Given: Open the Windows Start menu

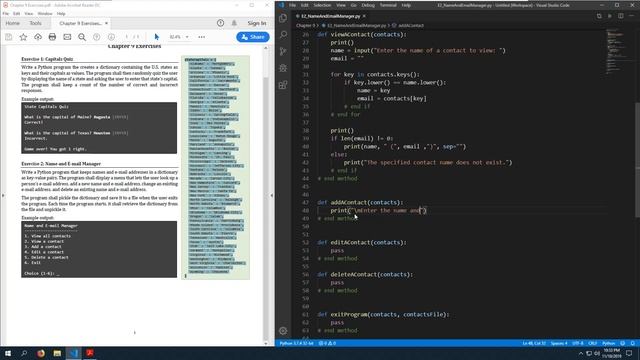Looking at the screenshot, I should coord(8,353).
